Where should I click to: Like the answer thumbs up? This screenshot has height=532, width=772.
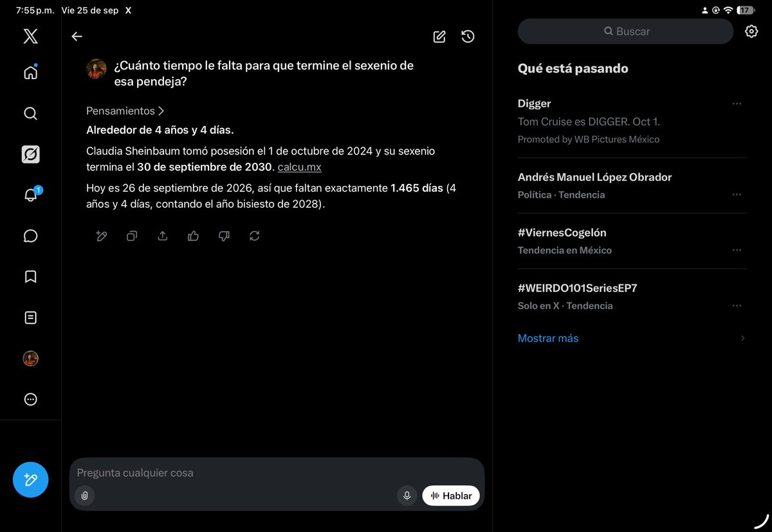[x=193, y=236]
